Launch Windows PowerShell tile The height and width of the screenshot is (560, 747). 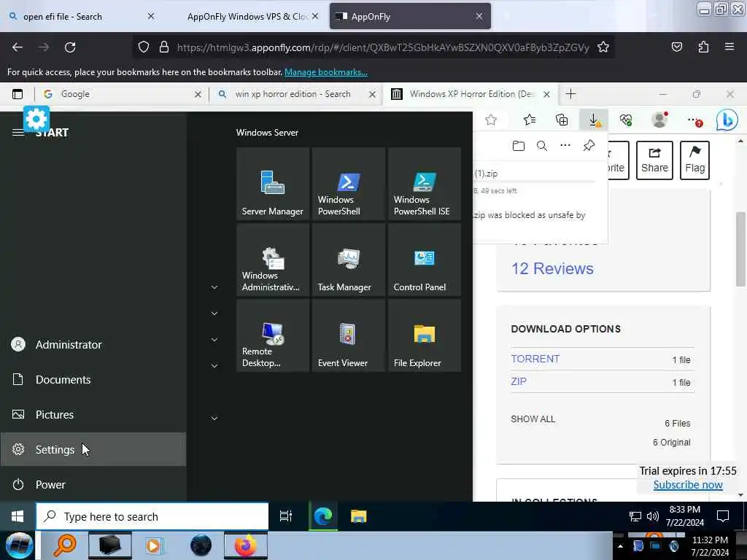pyautogui.click(x=348, y=184)
